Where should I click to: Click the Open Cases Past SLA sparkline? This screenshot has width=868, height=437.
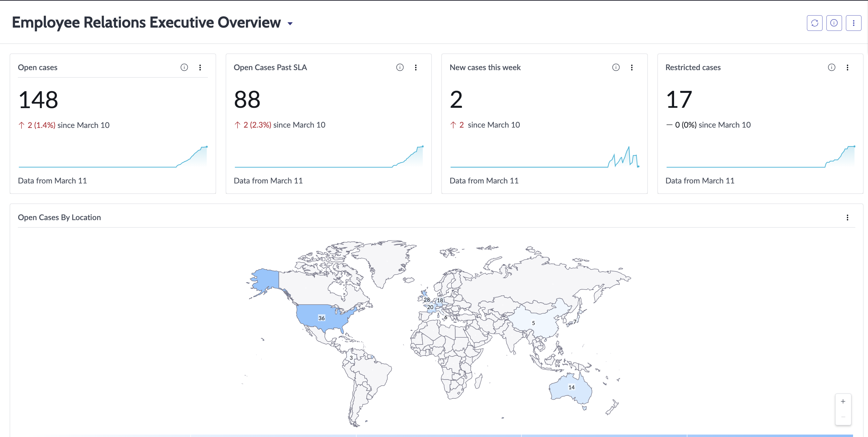click(329, 156)
